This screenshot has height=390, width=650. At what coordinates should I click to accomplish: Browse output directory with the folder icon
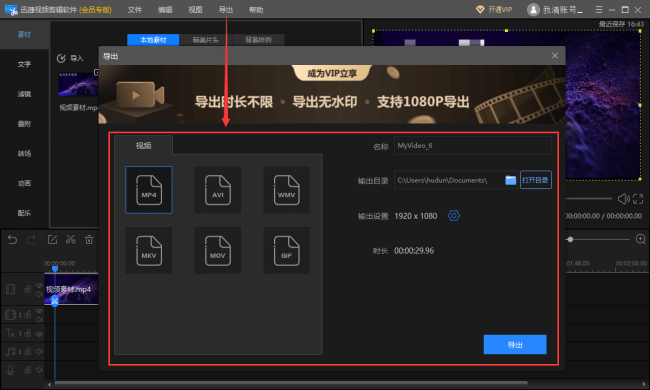(x=511, y=180)
